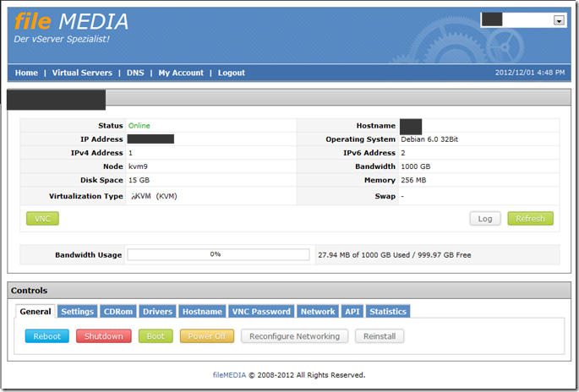Select the General controls tab
Image resolution: width=579 pixels, height=392 pixels.
(36, 312)
